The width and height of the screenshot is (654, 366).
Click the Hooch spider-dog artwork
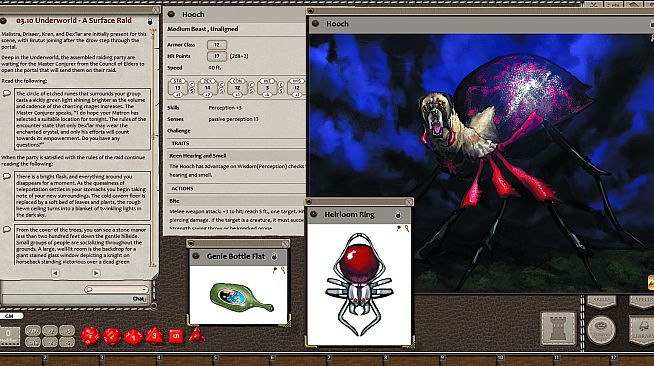[x=482, y=163]
